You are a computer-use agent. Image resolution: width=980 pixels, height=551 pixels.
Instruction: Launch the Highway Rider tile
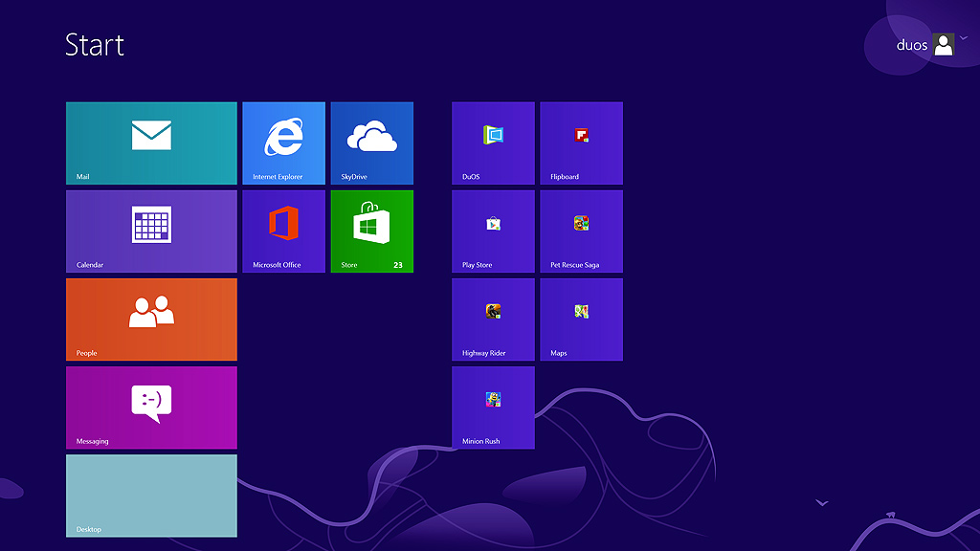tap(493, 320)
